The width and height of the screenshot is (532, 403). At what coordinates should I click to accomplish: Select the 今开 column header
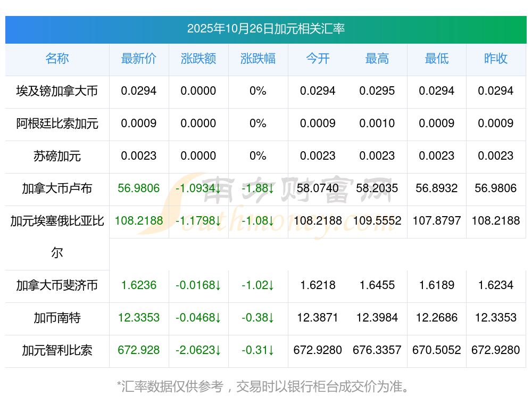(x=318, y=59)
